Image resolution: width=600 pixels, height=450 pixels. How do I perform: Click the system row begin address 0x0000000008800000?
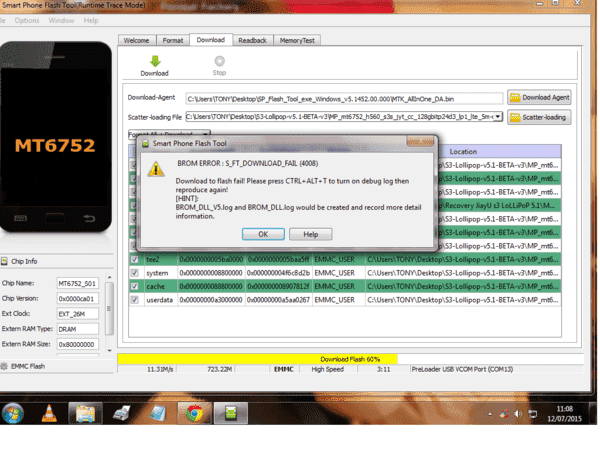211,273
